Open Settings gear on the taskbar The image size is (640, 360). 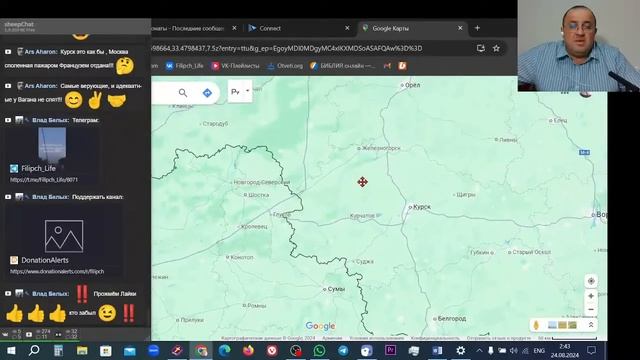pyautogui.click(x=460, y=351)
